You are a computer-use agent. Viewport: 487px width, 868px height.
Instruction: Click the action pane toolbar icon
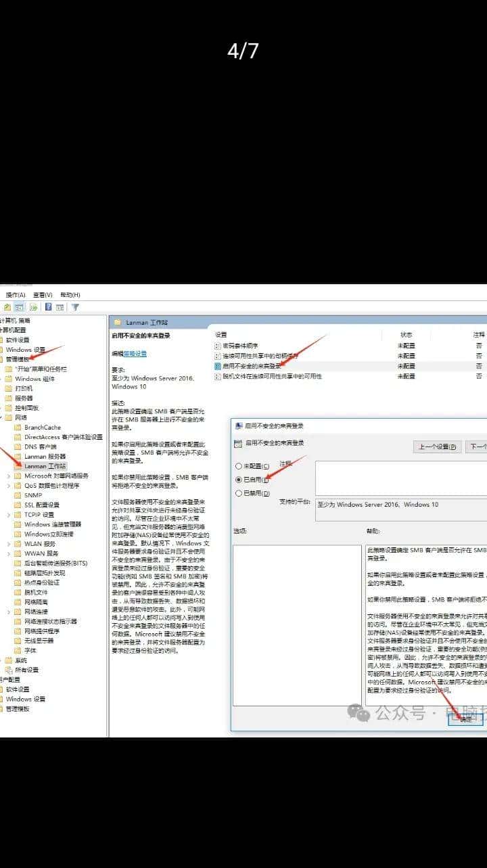(x=60, y=307)
